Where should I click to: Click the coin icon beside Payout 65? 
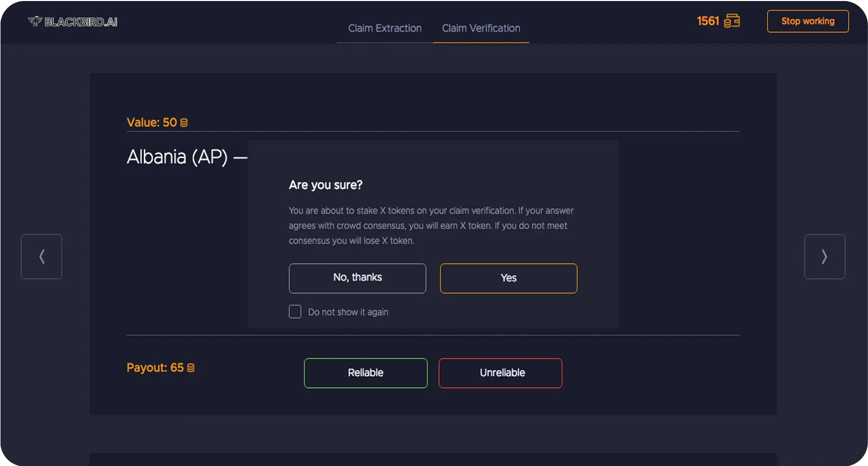pyautogui.click(x=191, y=368)
